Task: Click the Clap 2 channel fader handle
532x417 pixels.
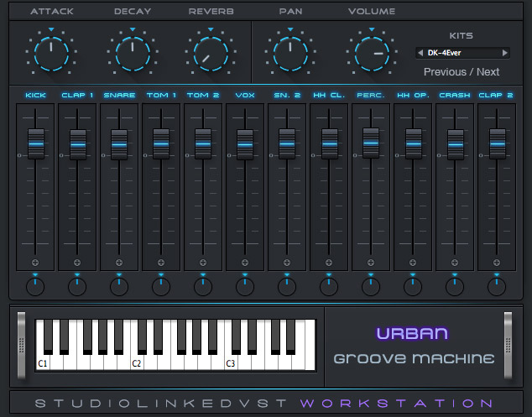Action: (498, 143)
